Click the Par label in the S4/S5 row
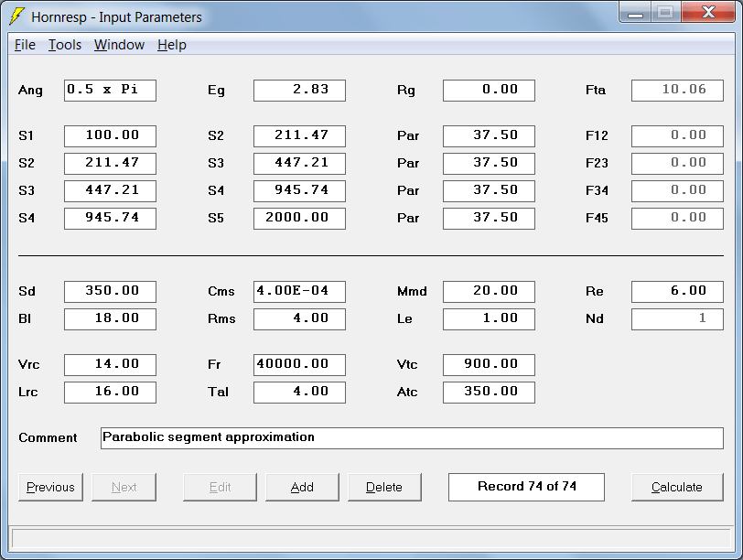Screen dimensions: 743x560 tap(408, 219)
